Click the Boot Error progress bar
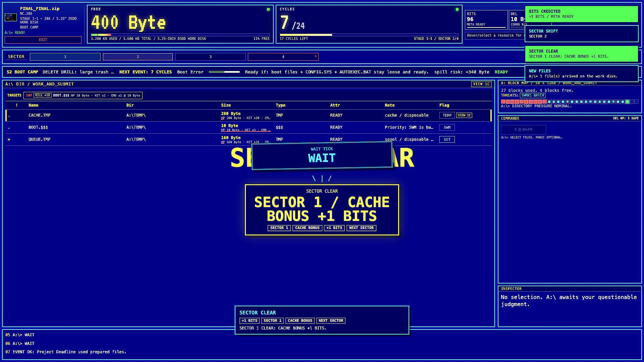 point(224,72)
